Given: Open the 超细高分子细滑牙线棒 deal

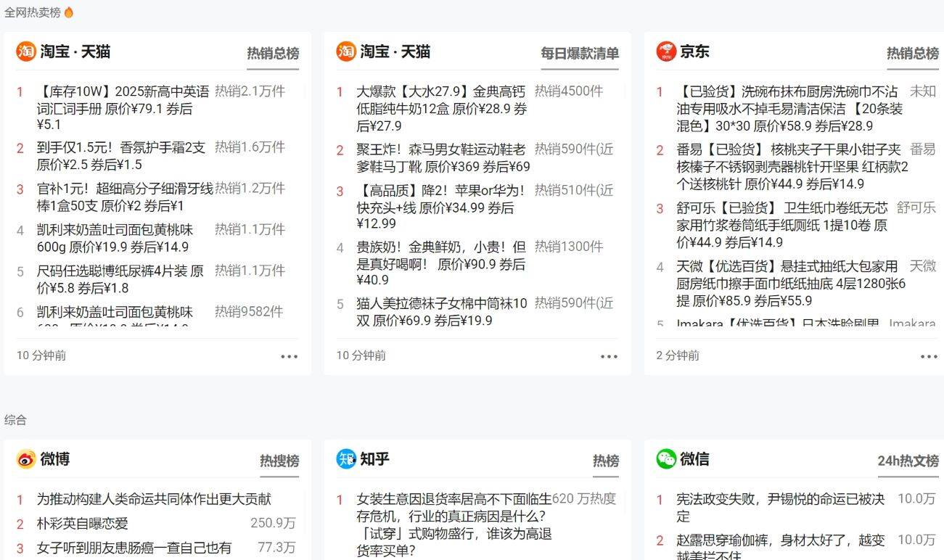Looking at the screenshot, I should 125,197.
